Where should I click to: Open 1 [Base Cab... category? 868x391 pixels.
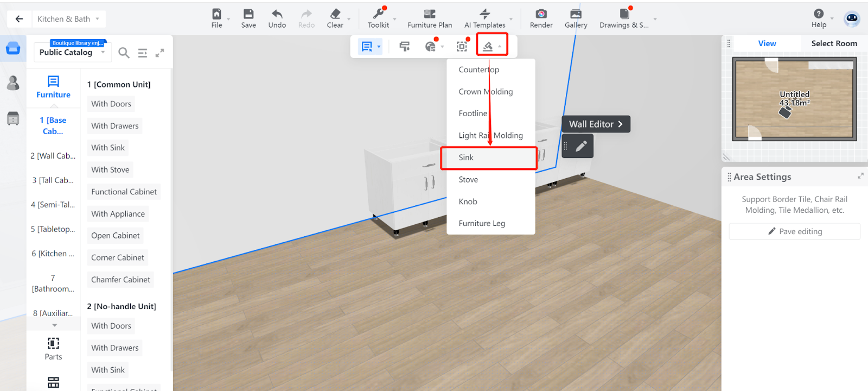pyautogui.click(x=53, y=125)
